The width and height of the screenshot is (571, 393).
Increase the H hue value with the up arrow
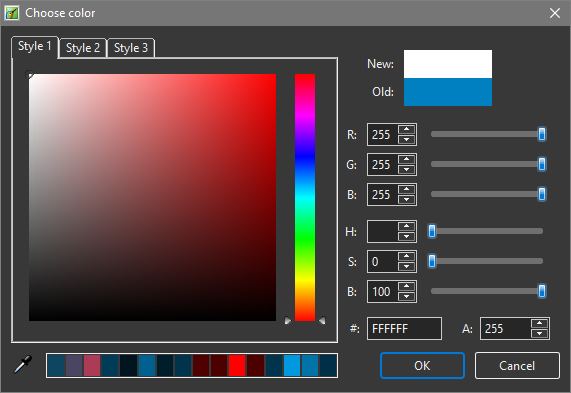(x=406, y=226)
